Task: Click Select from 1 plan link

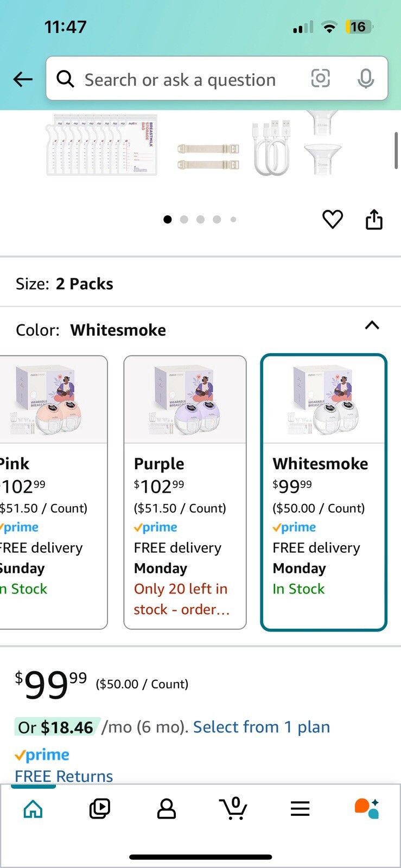Action: point(262,727)
